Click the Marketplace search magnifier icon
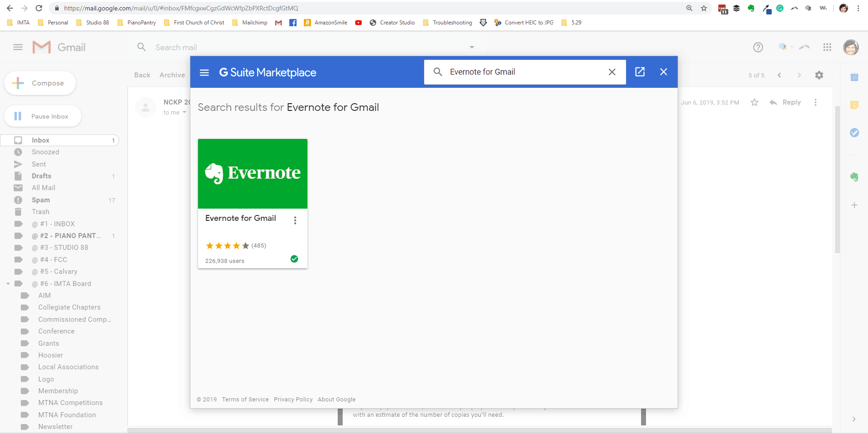Screen dimensions: 868x434 [x=438, y=72]
